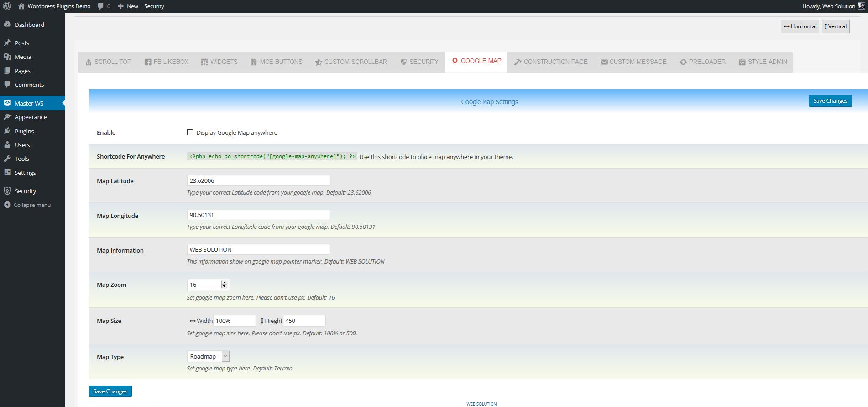Click the Users person icon
The image size is (868, 407).
[7, 145]
